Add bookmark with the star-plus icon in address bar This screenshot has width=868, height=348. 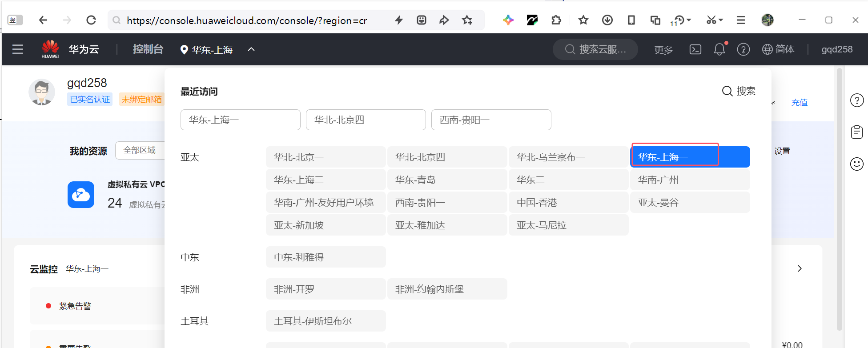tap(467, 20)
